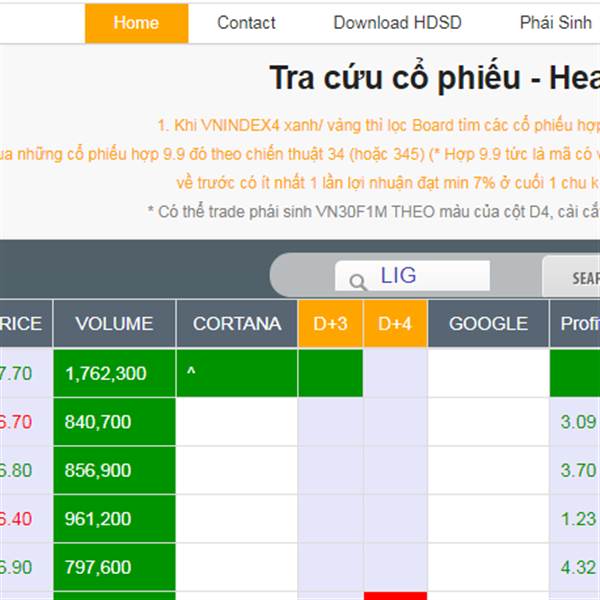Sort by the VOLUME column header
The height and width of the screenshot is (600, 600).
(114, 324)
